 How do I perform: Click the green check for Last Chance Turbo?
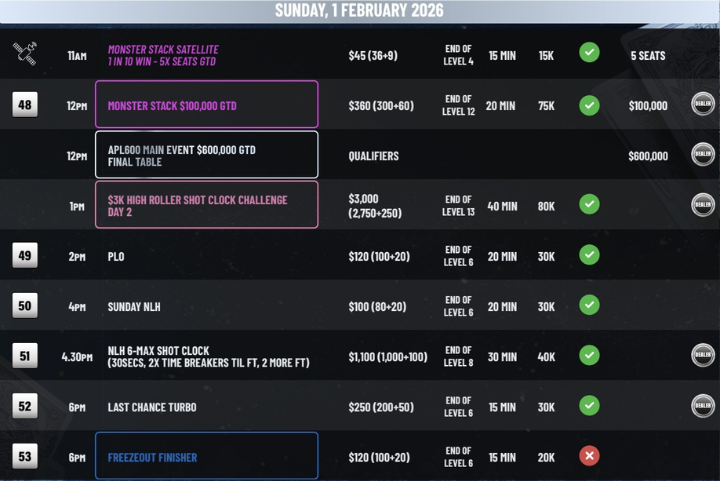click(589, 405)
